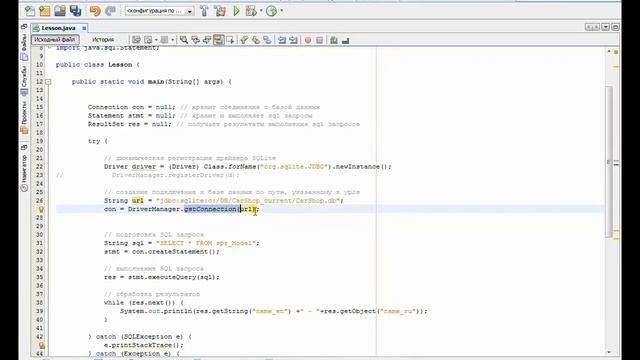Click the warning marker on line 43
The image size is (640, 360).
coord(41,345)
